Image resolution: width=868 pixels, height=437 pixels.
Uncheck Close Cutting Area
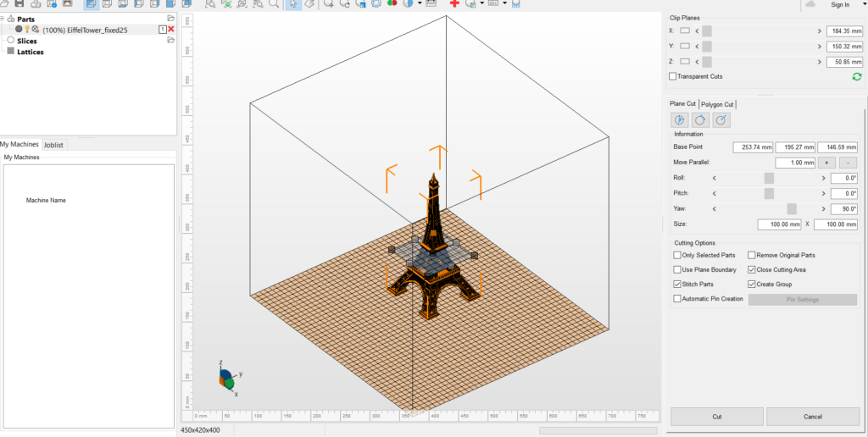coord(752,270)
